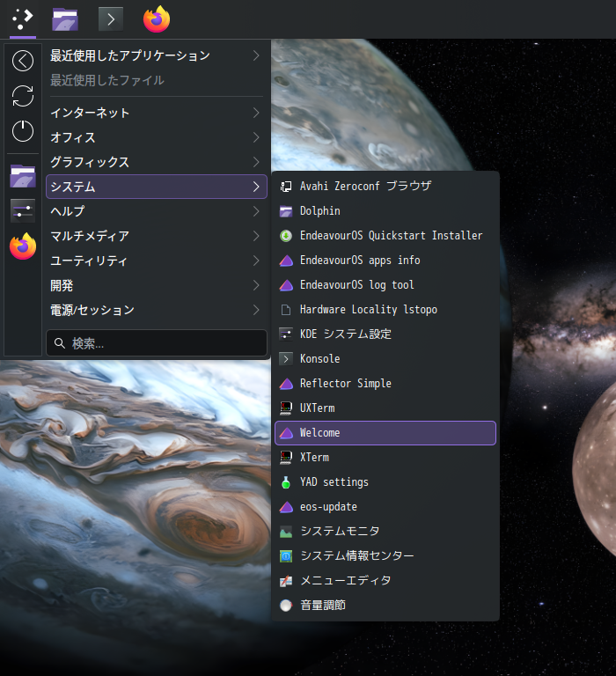This screenshot has width=616, height=676.
Task: Launch Firefox favorite in menu sidebar
Action: tap(23, 246)
